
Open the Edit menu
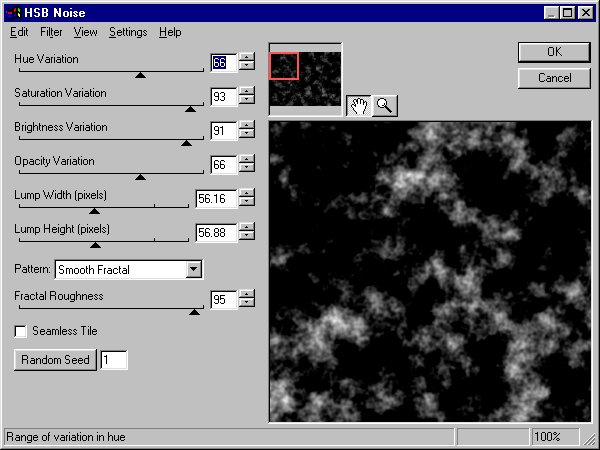pyautogui.click(x=19, y=32)
